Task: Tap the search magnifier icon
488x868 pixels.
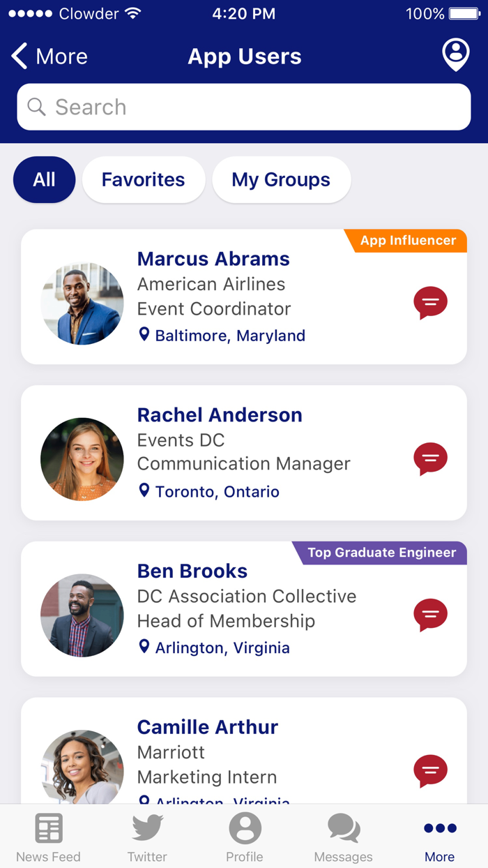Action: (36, 107)
